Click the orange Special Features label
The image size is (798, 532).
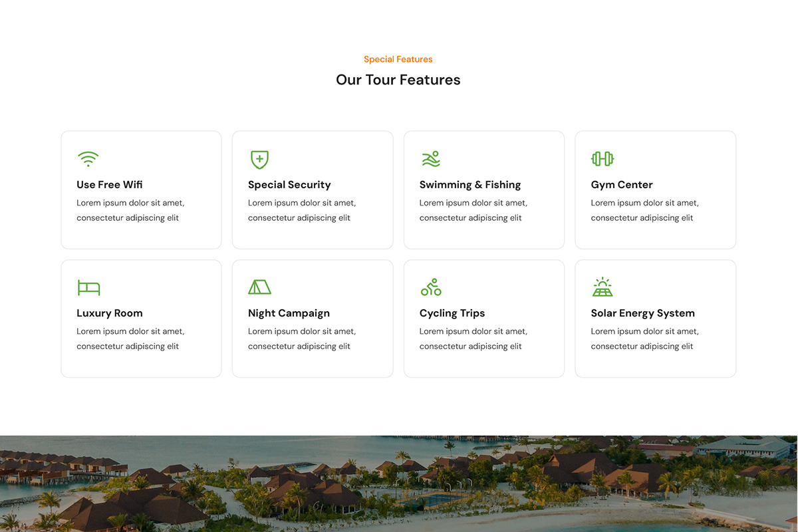tap(398, 59)
